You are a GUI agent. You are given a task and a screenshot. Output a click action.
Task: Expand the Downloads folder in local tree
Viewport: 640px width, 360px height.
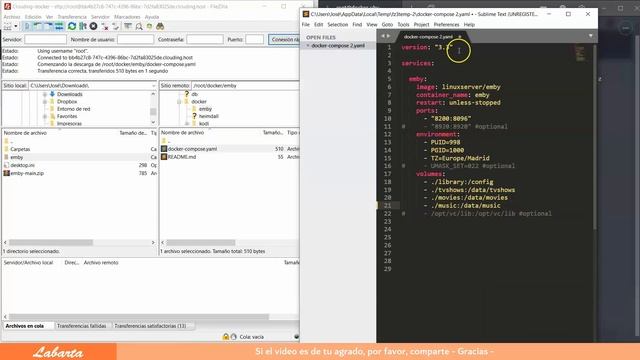point(45,94)
